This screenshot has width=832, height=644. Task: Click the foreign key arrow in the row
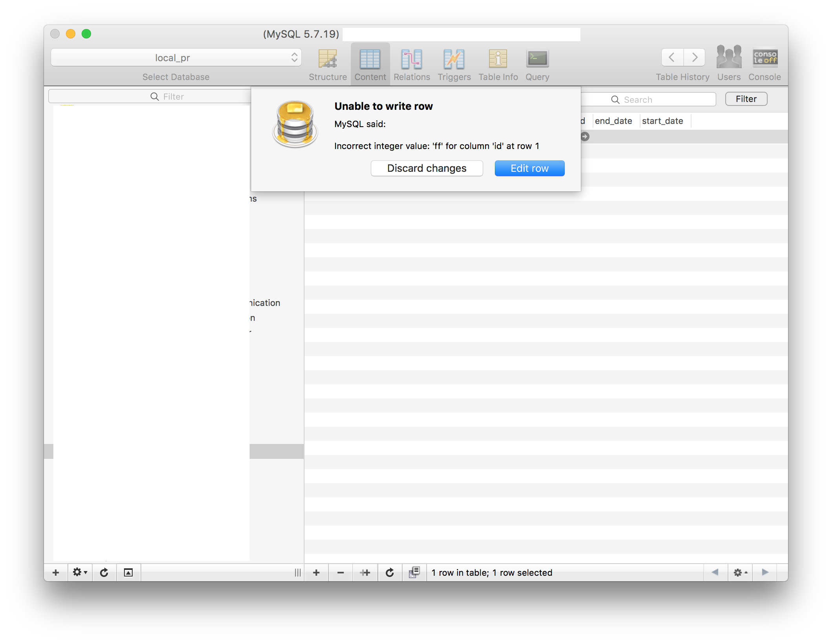(x=585, y=136)
